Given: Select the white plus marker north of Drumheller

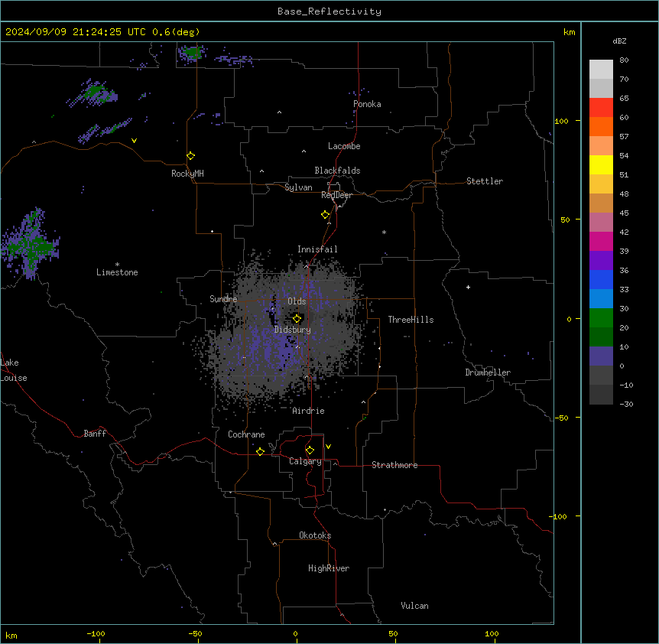Looking at the screenshot, I should pos(468,287).
